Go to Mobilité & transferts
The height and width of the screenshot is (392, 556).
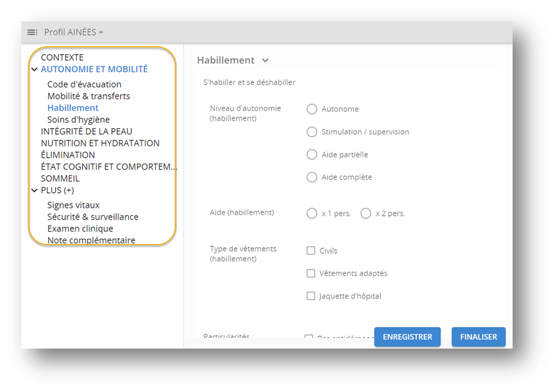[88, 96]
